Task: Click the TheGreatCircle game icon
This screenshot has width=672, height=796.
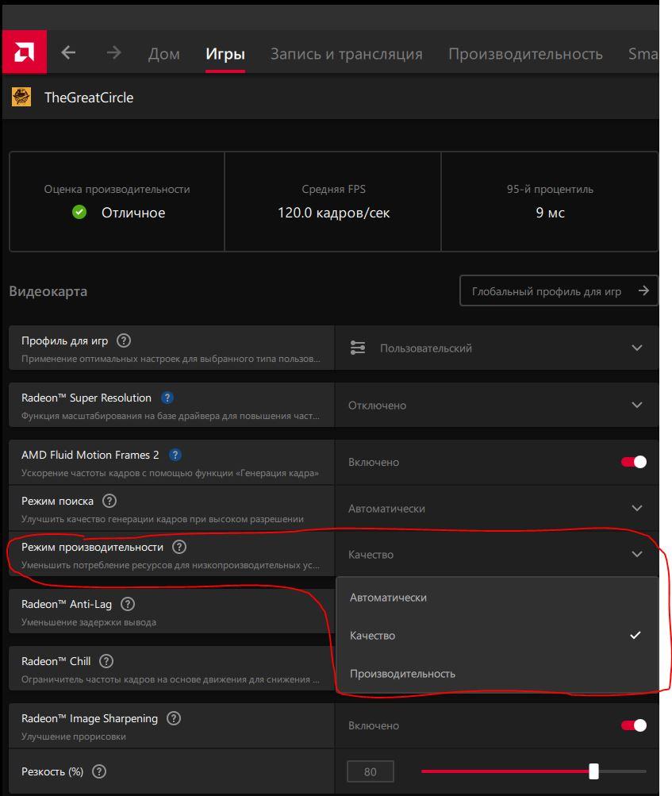Action: (21, 98)
